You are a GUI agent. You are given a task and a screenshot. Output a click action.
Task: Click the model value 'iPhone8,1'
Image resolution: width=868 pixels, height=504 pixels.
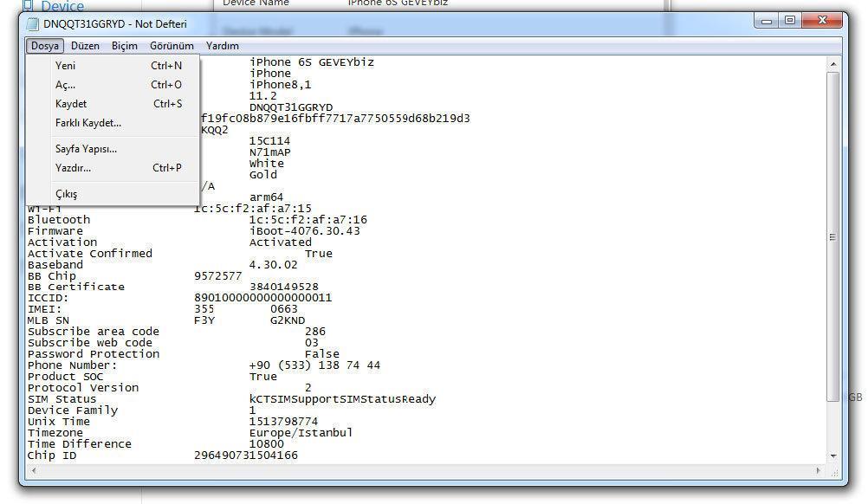pos(280,85)
